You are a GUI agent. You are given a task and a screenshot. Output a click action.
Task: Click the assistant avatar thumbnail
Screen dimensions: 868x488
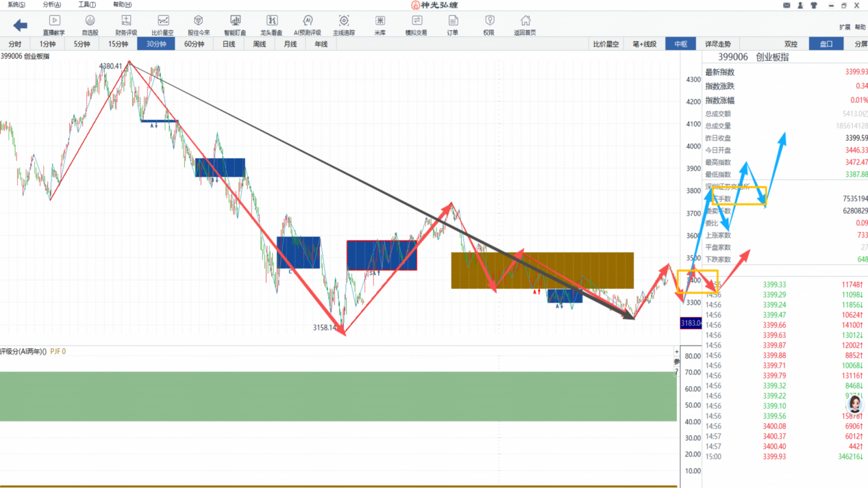[x=855, y=403]
